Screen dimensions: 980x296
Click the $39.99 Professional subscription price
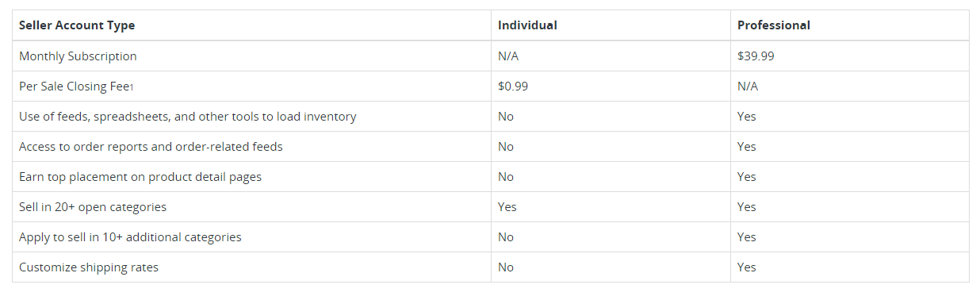756,56
